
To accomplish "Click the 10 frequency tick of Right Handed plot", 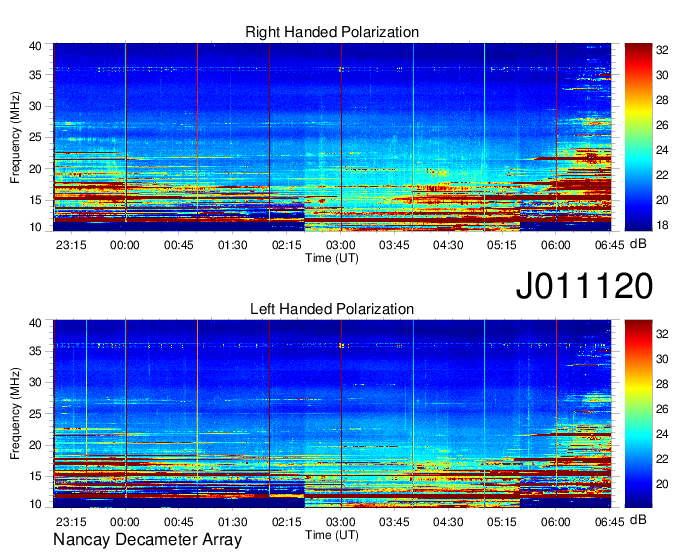I will pyautogui.click(x=35, y=227).
